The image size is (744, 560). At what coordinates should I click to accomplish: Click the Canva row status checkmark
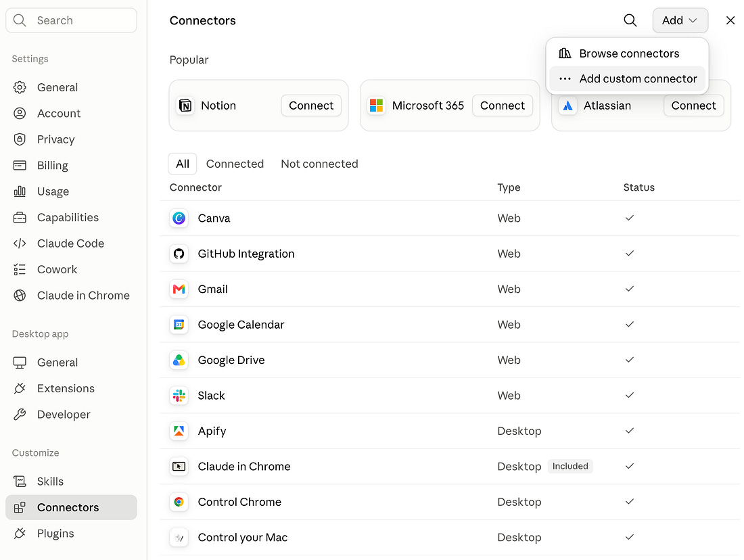(630, 218)
